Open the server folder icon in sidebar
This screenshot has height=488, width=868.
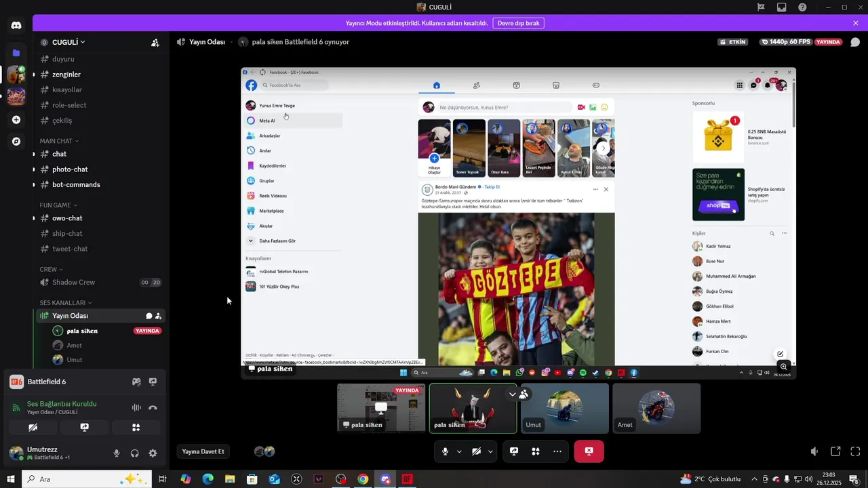tap(16, 52)
